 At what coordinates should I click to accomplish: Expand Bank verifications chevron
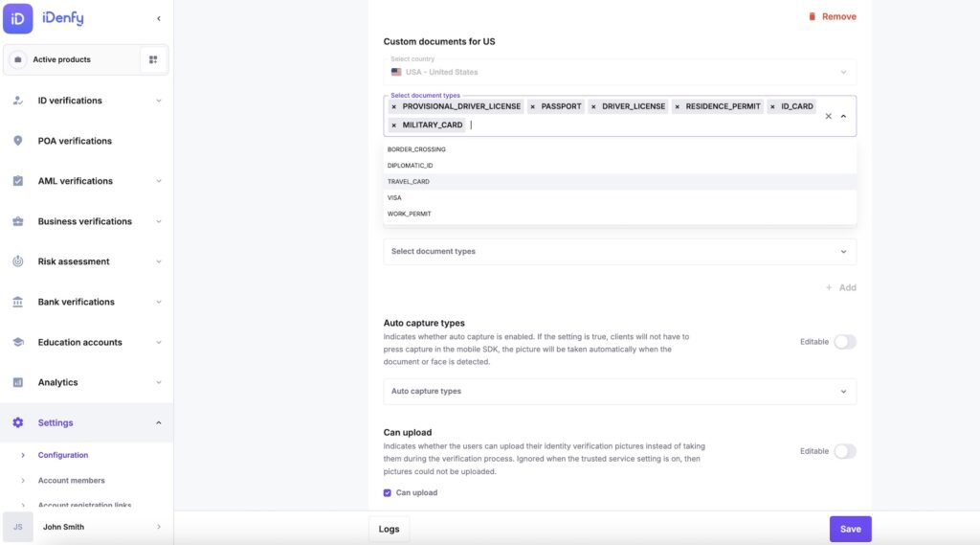[159, 303]
